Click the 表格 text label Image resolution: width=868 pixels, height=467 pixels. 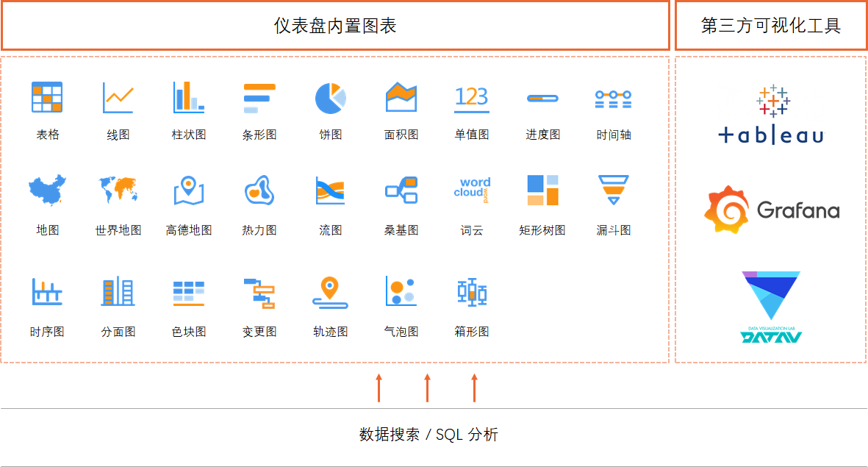pos(48,135)
